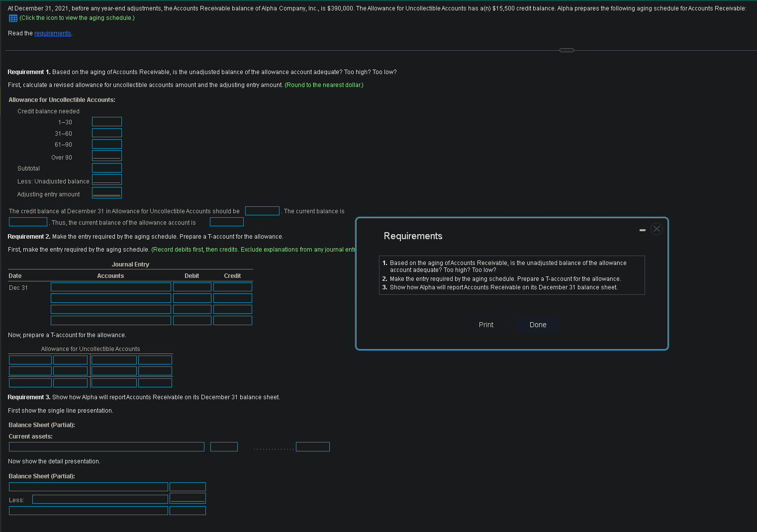Open the requirements link
The image size is (757, 532).
pyautogui.click(x=53, y=33)
